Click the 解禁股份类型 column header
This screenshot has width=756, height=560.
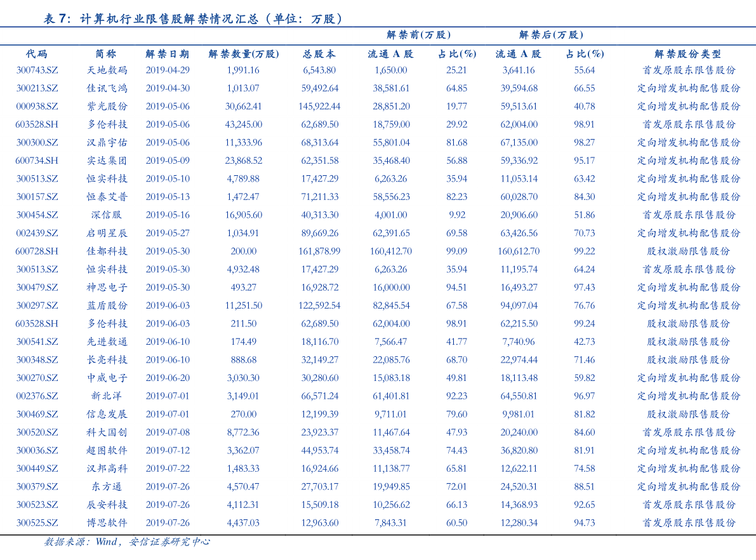coord(687,54)
